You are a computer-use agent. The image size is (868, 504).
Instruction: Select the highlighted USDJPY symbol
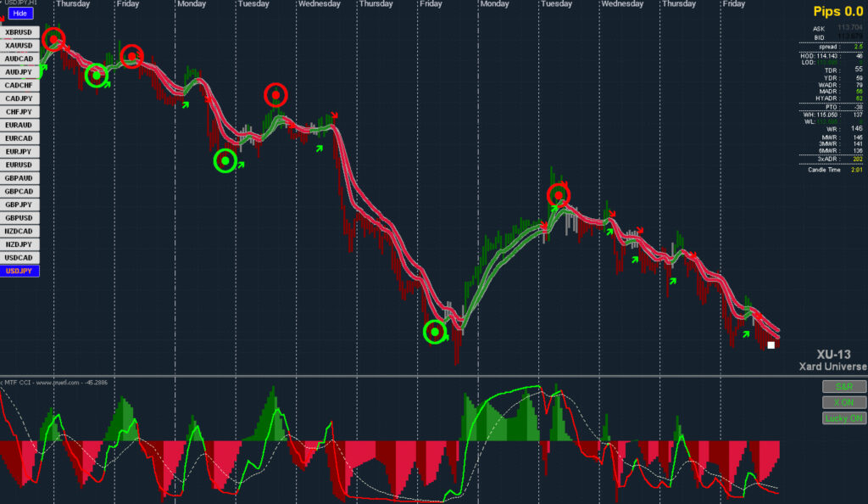tap(19, 271)
